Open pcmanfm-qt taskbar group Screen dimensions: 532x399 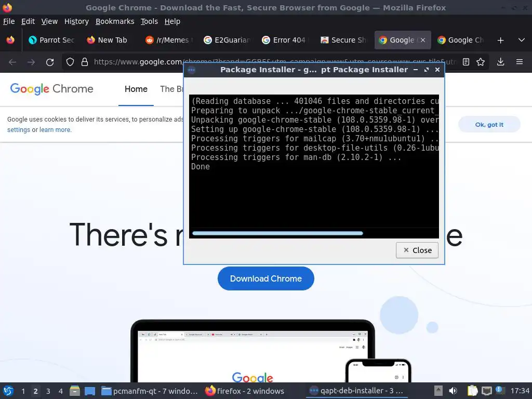[x=150, y=391]
